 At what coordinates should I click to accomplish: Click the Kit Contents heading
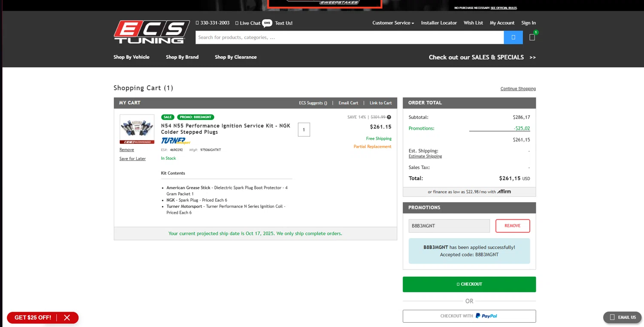coord(173,173)
